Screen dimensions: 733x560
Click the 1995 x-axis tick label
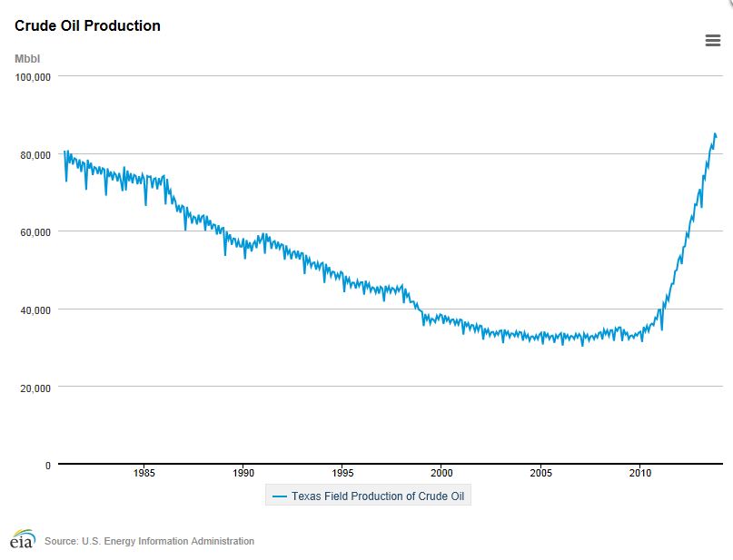click(343, 473)
